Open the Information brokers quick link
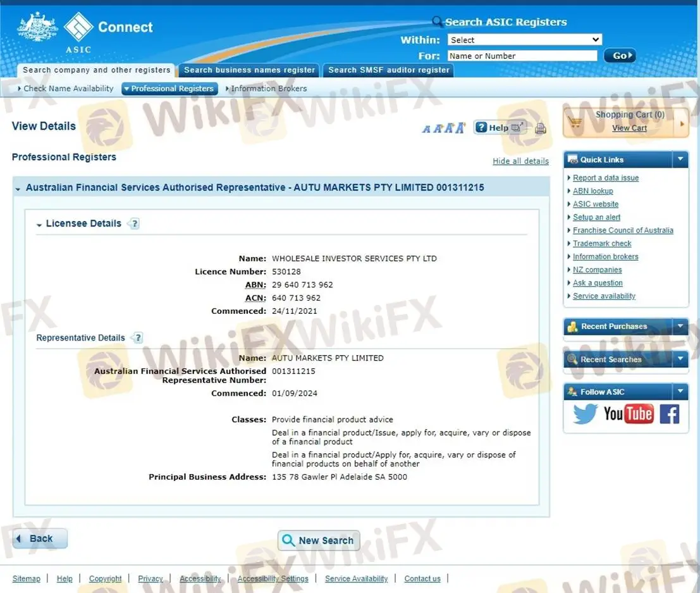The height and width of the screenshot is (593, 700). (x=605, y=256)
